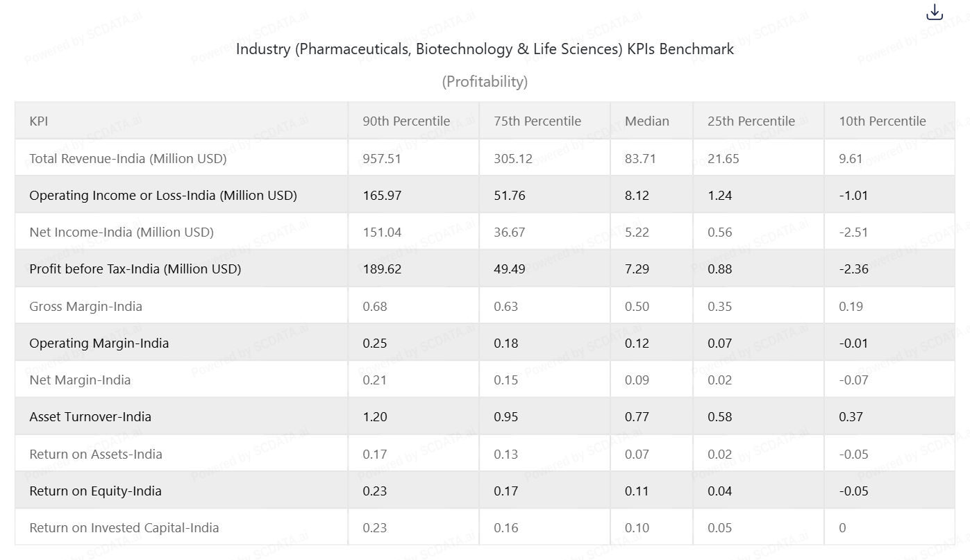
Task: Click the 957.51 Total Revenue value cell
Action: click(382, 159)
